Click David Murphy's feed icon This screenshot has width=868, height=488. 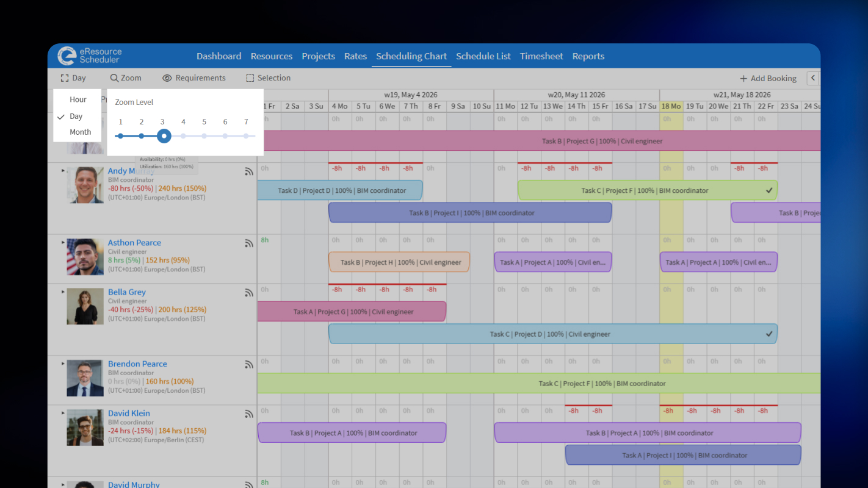point(249,485)
